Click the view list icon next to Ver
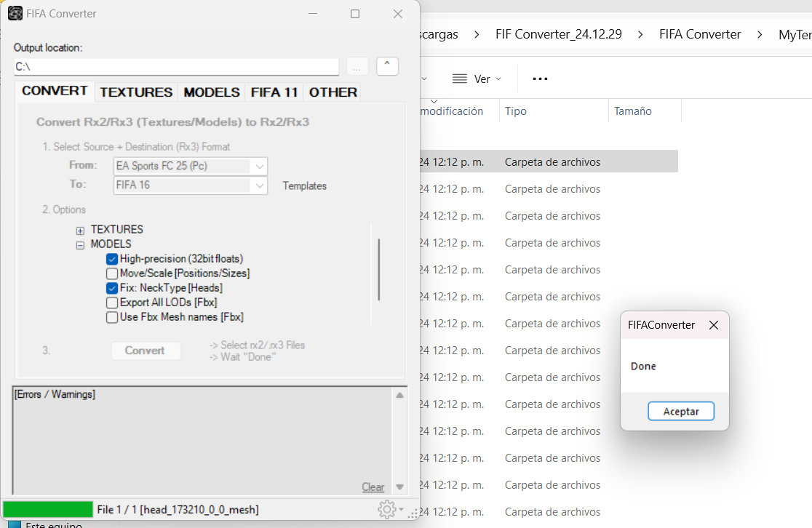The height and width of the screenshot is (528, 812). (x=459, y=79)
